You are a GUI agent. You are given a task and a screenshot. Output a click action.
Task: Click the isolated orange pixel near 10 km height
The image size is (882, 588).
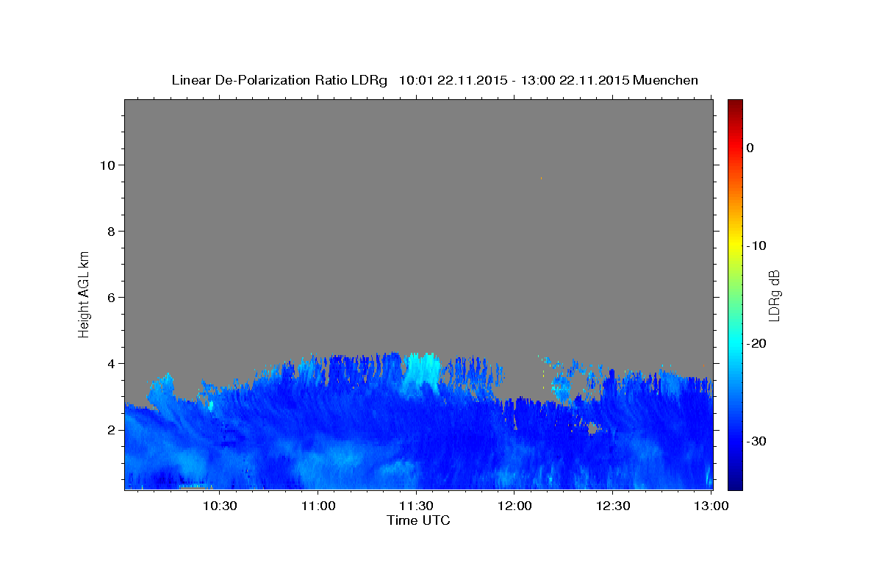541,178
